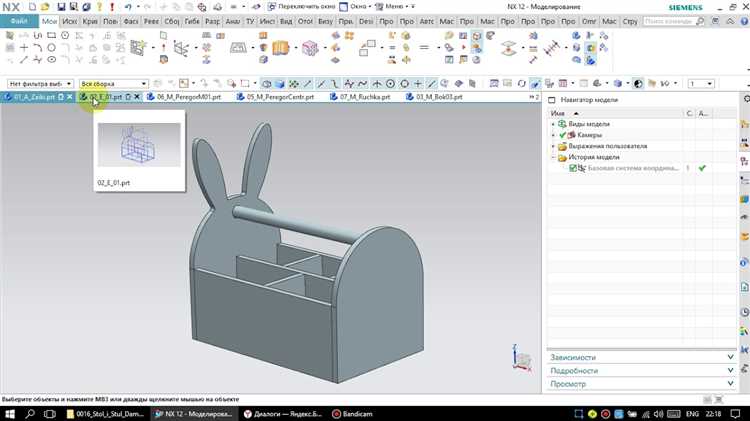The image size is (750, 421).
Task: Toggle the navigator window pin square icon
Action: (x=551, y=100)
